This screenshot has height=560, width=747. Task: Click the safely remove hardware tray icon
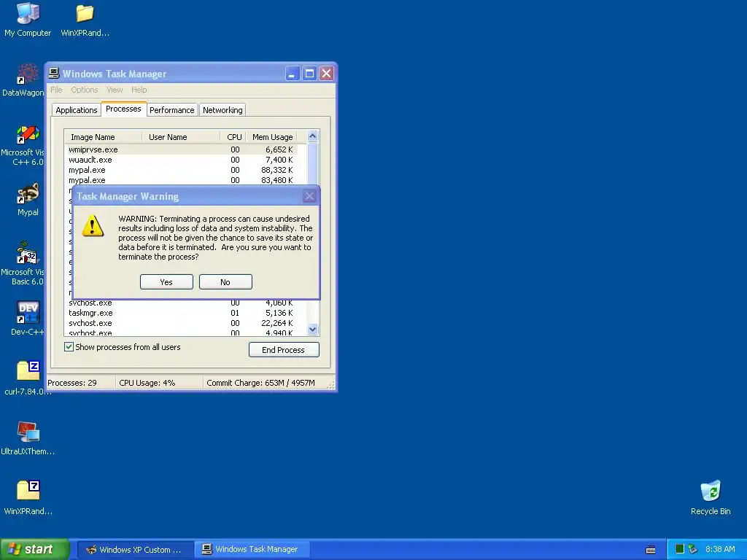click(x=693, y=549)
